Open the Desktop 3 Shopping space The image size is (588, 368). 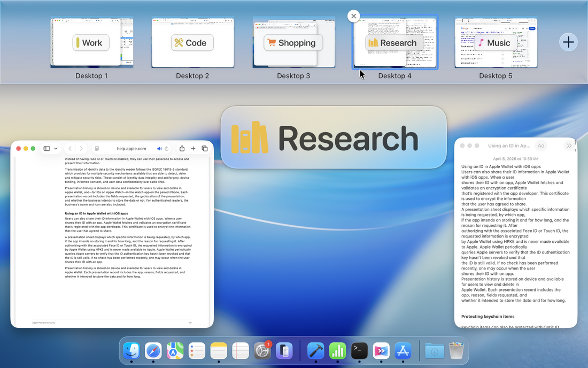click(293, 43)
